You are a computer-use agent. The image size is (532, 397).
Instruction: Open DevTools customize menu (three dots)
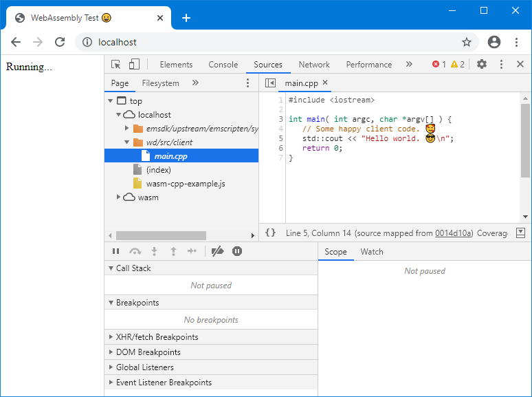pos(501,64)
